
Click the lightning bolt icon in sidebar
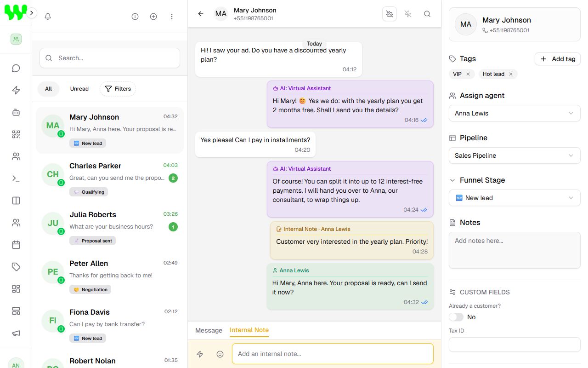click(16, 90)
